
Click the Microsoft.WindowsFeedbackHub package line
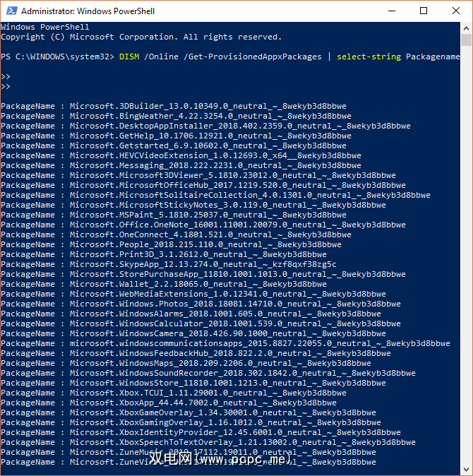point(196,353)
